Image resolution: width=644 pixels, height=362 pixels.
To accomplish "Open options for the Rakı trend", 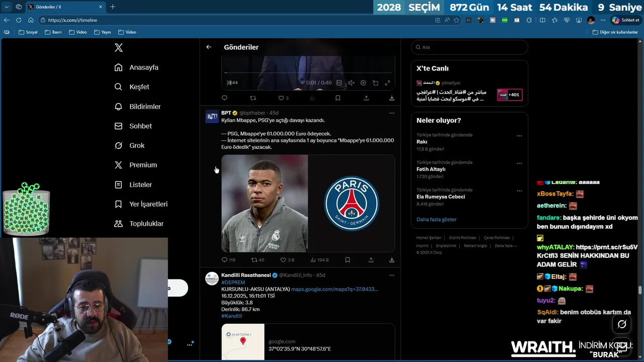I will (519, 136).
